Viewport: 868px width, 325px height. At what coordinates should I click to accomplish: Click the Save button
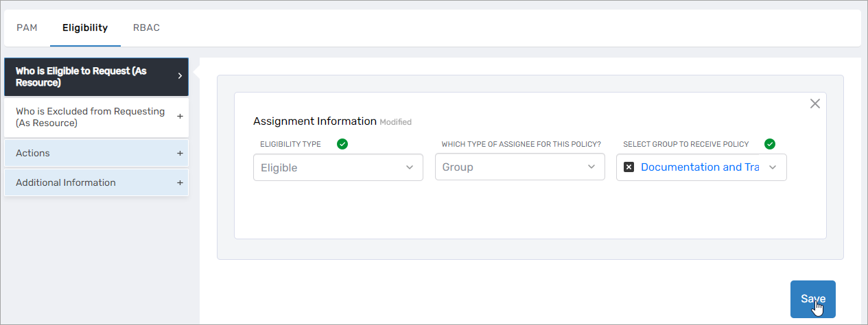tap(812, 299)
